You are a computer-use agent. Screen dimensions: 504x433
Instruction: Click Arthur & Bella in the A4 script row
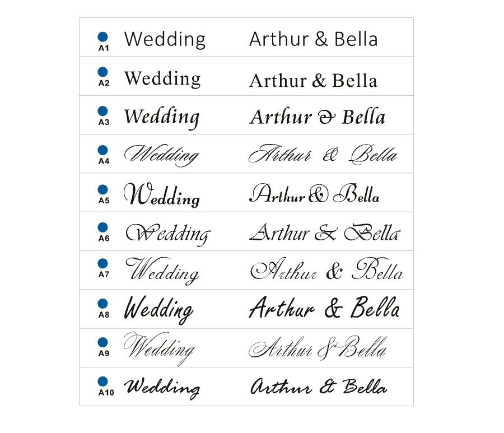point(323,155)
